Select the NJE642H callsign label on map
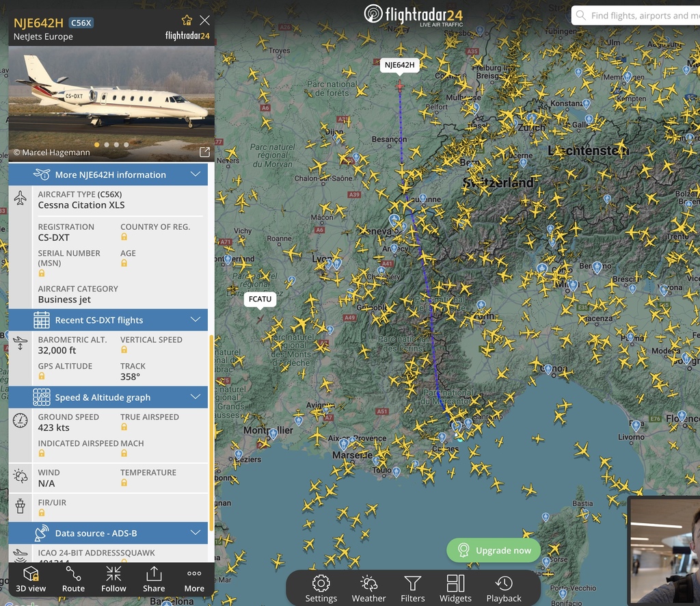Viewport: 700px width, 606px height. coord(399,65)
